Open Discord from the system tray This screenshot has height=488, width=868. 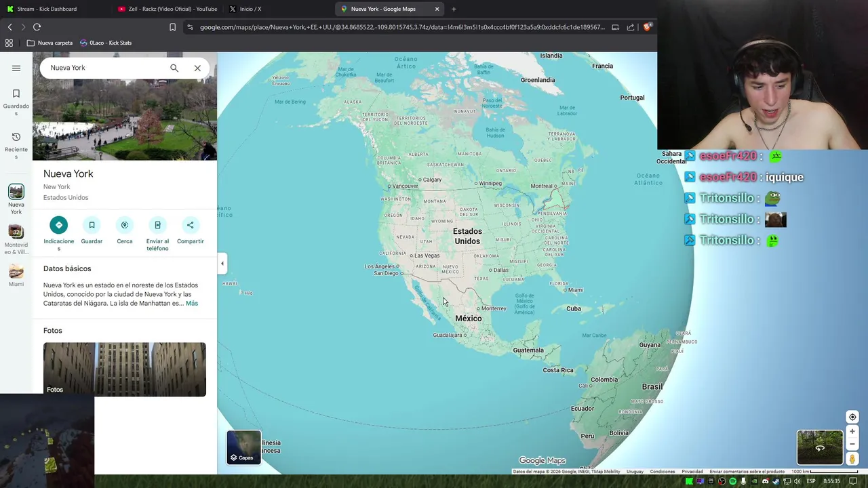tap(766, 481)
